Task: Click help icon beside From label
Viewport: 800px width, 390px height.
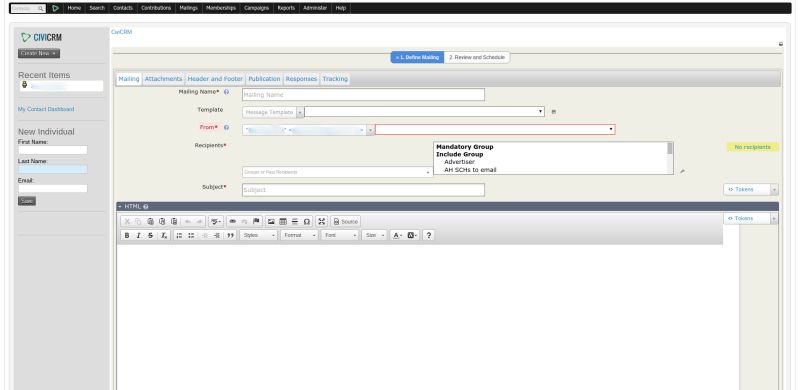Action: (226, 127)
